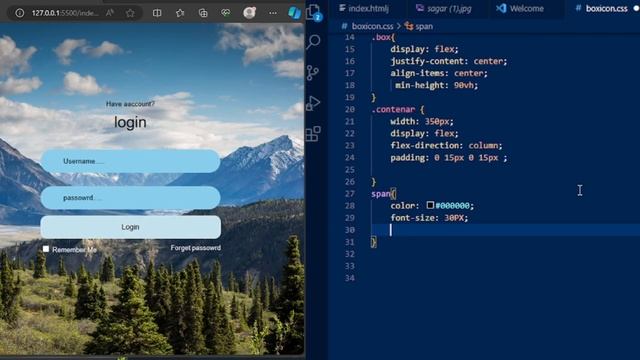Open the Explorer icon in VS Code activity bar
640x360 pixels.
[313, 12]
